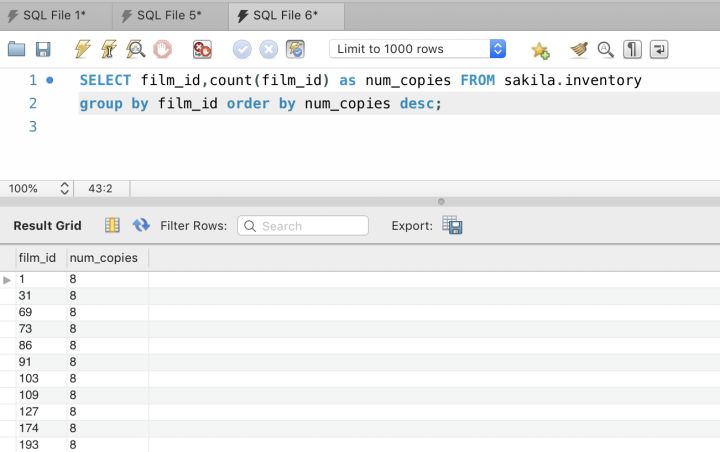
Task: Click num_copies value in film_id 1 row
Action: coord(108,279)
